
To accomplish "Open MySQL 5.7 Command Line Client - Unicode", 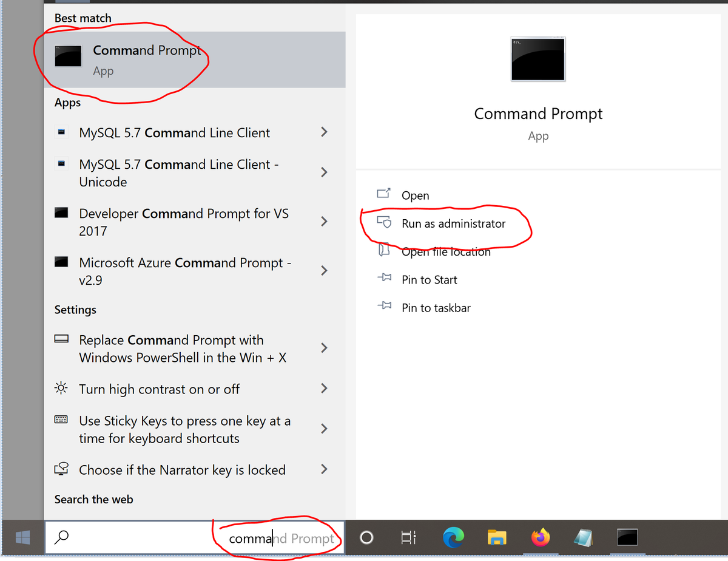I will tap(179, 173).
